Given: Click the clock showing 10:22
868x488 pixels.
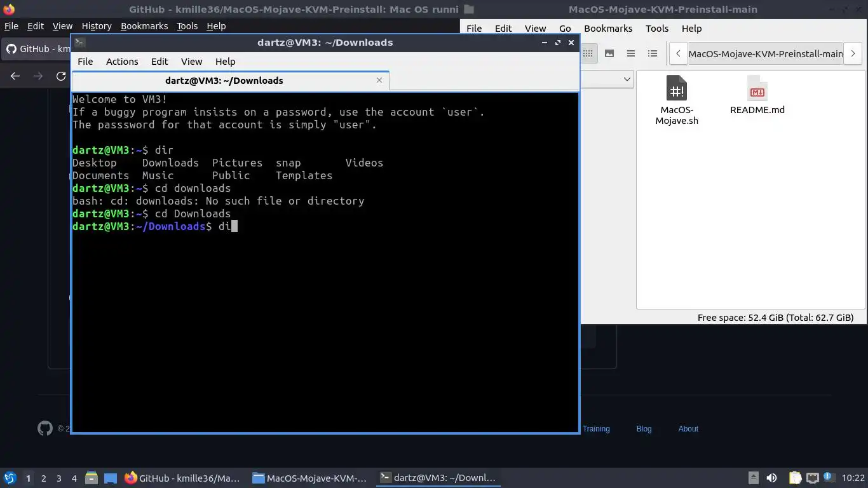Looking at the screenshot, I should [853, 478].
